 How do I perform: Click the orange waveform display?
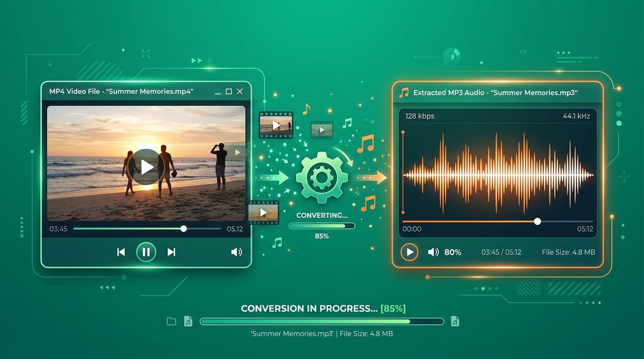[x=499, y=174]
